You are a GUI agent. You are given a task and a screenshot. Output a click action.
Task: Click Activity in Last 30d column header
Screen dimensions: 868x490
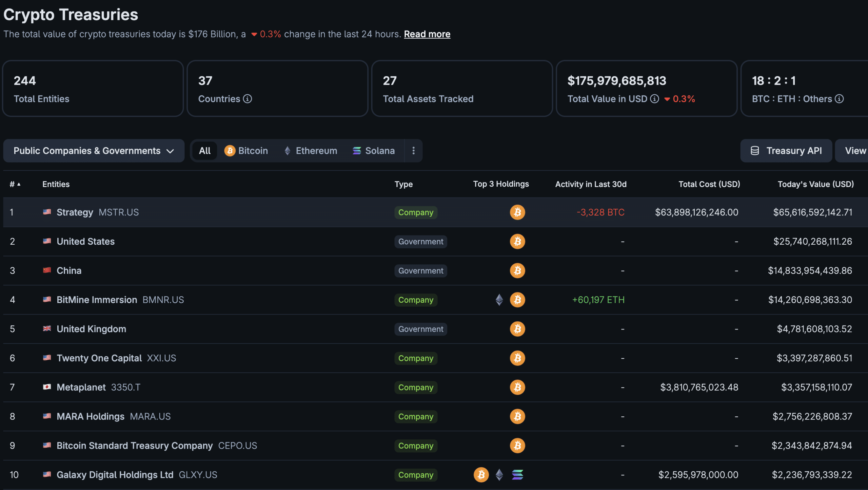point(591,184)
